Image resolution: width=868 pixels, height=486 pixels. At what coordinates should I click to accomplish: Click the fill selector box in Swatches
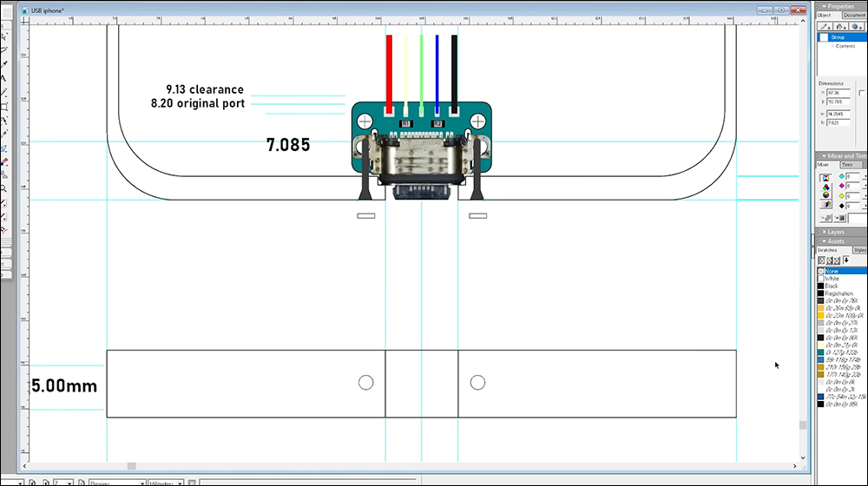[x=822, y=260]
